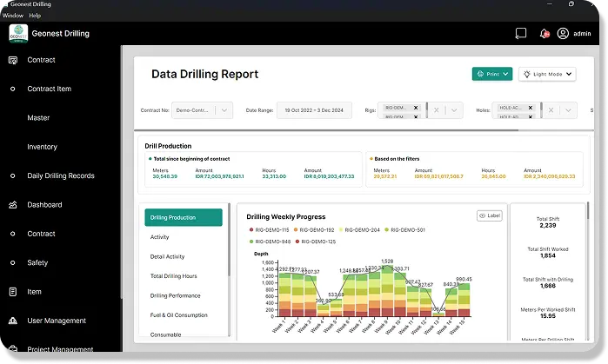Select the Activity report tab
Image resolution: width=608 pixels, height=364 pixels.
pyautogui.click(x=159, y=236)
